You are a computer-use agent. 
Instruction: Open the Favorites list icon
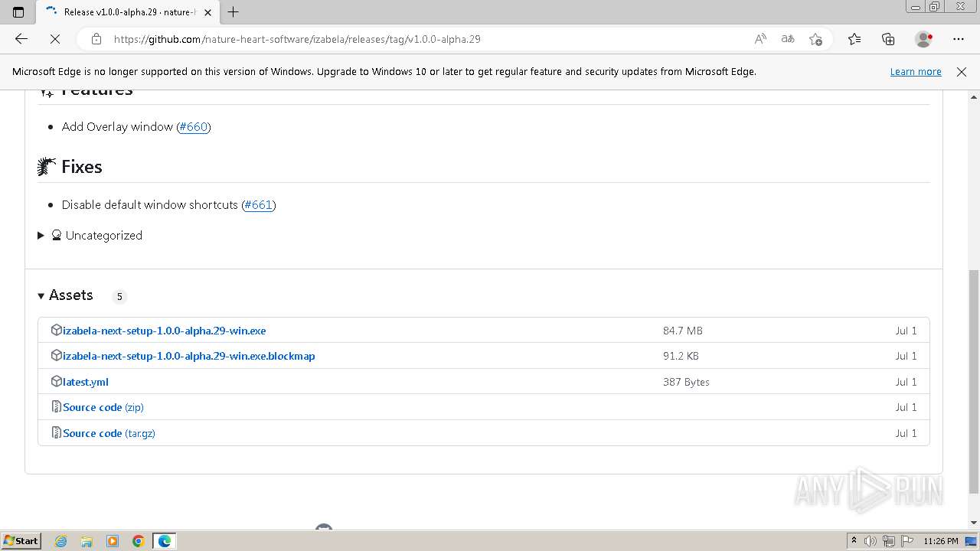coord(854,39)
